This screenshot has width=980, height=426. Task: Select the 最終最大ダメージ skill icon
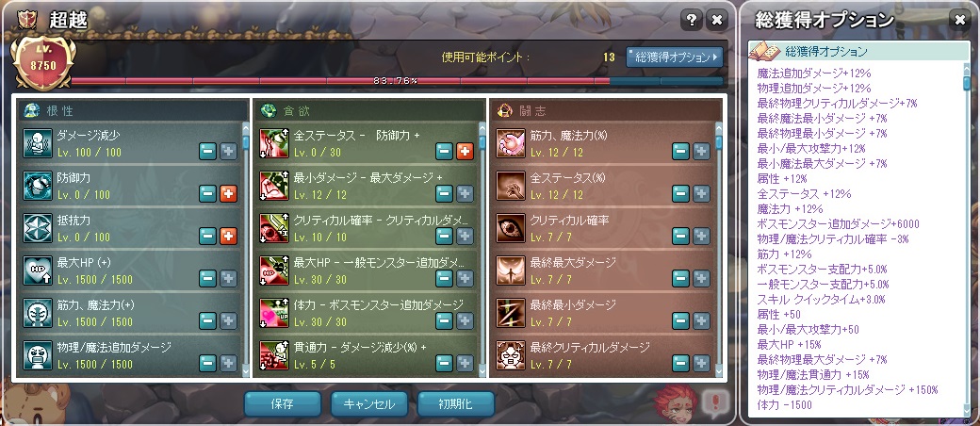[x=510, y=270]
